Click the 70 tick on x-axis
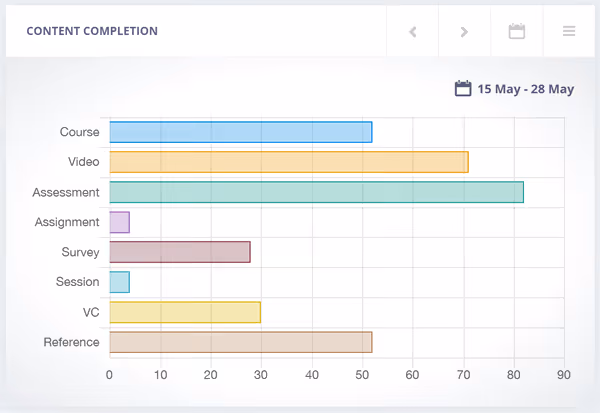Image resolution: width=600 pixels, height=413 pixels. 464,375
